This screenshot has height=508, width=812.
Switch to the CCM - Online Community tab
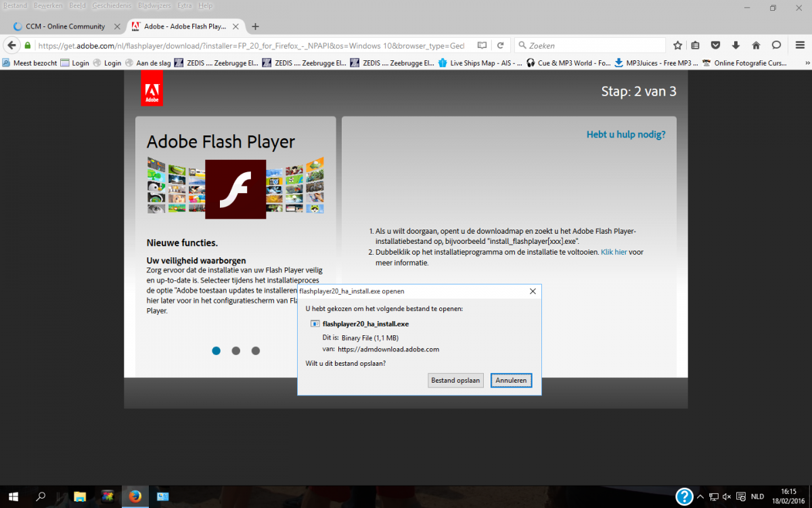pyautogui.click(x=65, y=26)
